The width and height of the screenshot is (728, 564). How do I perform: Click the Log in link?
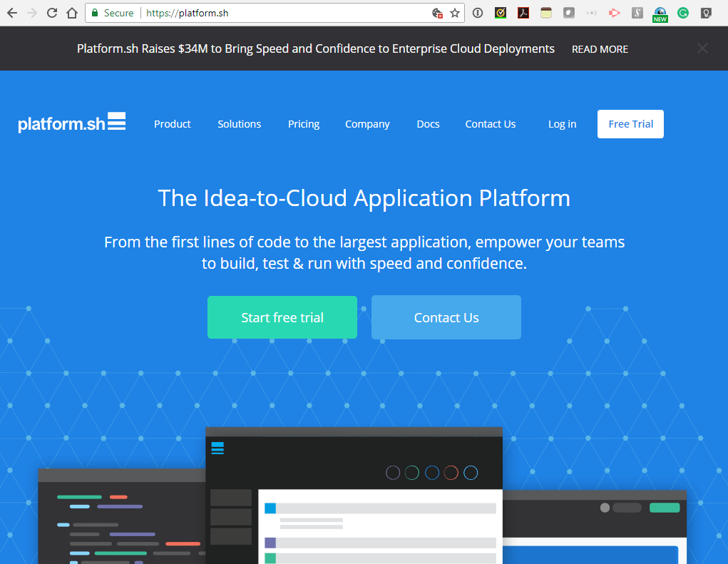pos(562,124)
